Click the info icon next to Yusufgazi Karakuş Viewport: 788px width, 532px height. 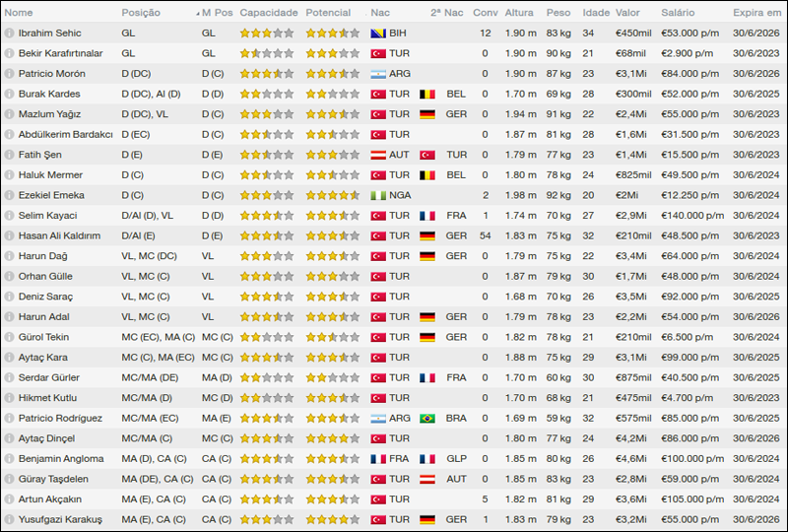9,519
